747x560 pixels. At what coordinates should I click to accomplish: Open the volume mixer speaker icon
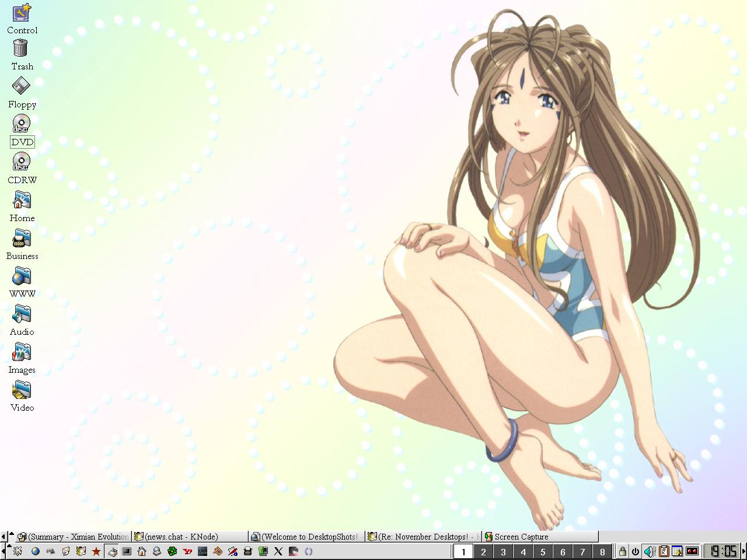click(x=649, y=551)
